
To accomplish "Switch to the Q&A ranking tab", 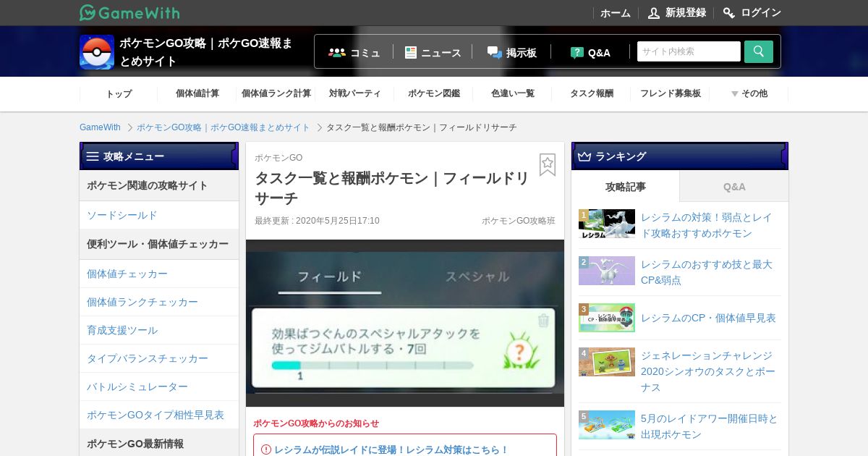I will tap(734, 187).
